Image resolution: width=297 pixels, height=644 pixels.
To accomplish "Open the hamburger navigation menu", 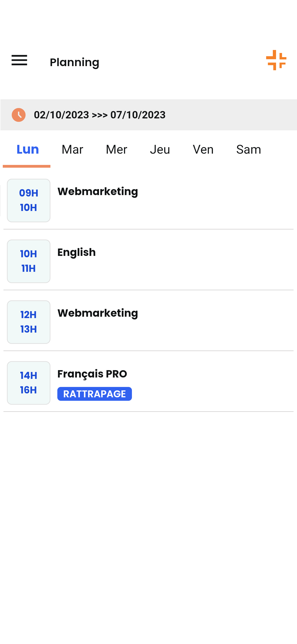I will tap(19, 60).
